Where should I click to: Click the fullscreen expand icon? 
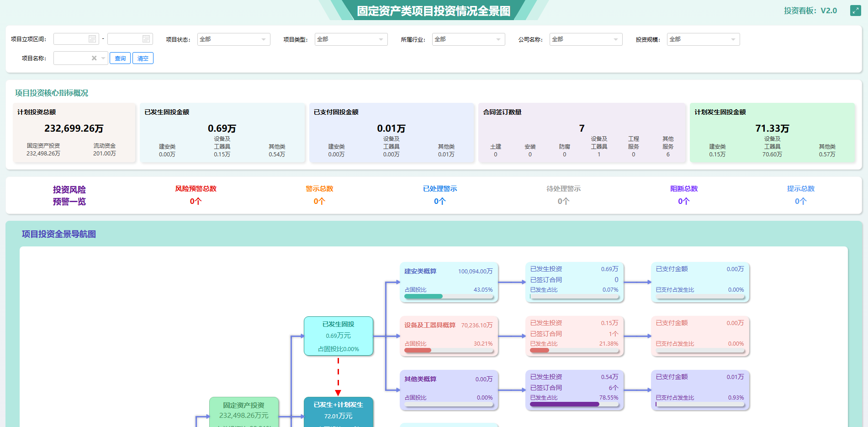tap(855, 11)
